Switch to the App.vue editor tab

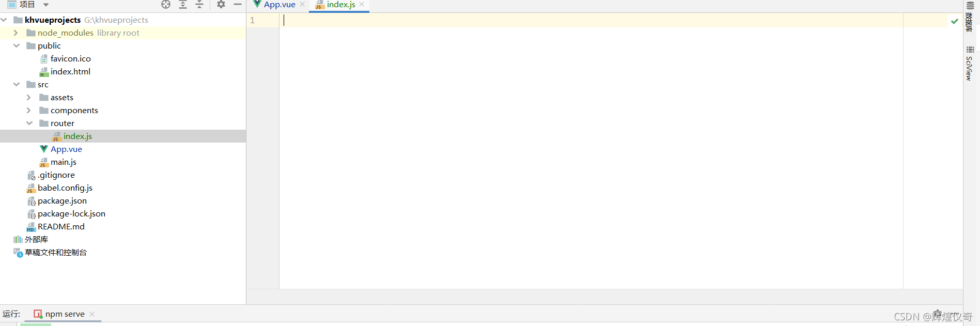(279, 5)
